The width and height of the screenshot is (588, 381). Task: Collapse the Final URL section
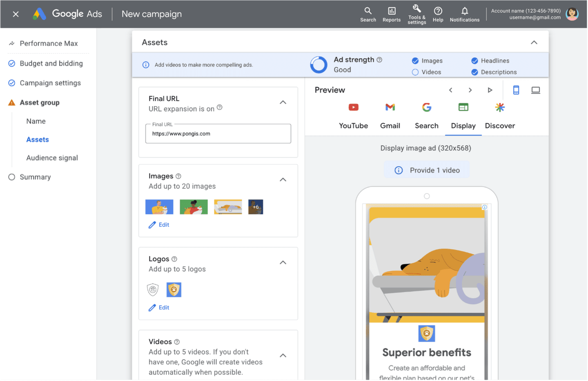point(283,102)
